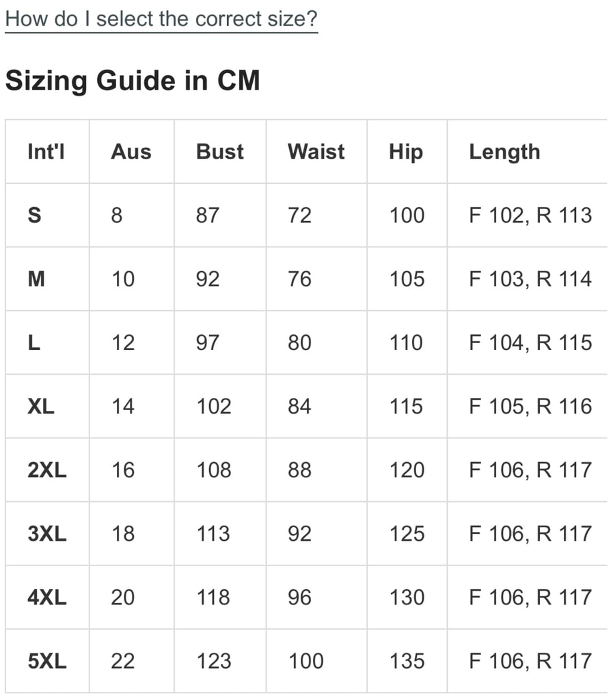
Task: Click the Bust column header
Action: 220,152
